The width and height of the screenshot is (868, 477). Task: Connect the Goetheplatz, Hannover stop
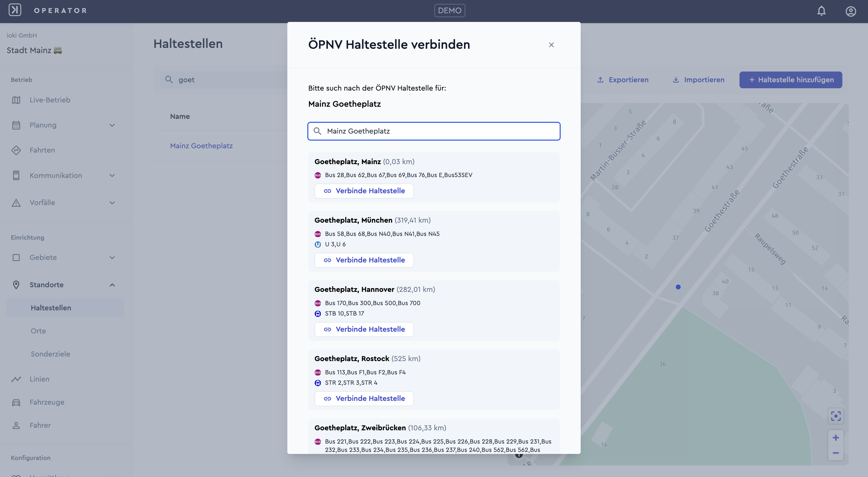[x=364, y=329]
